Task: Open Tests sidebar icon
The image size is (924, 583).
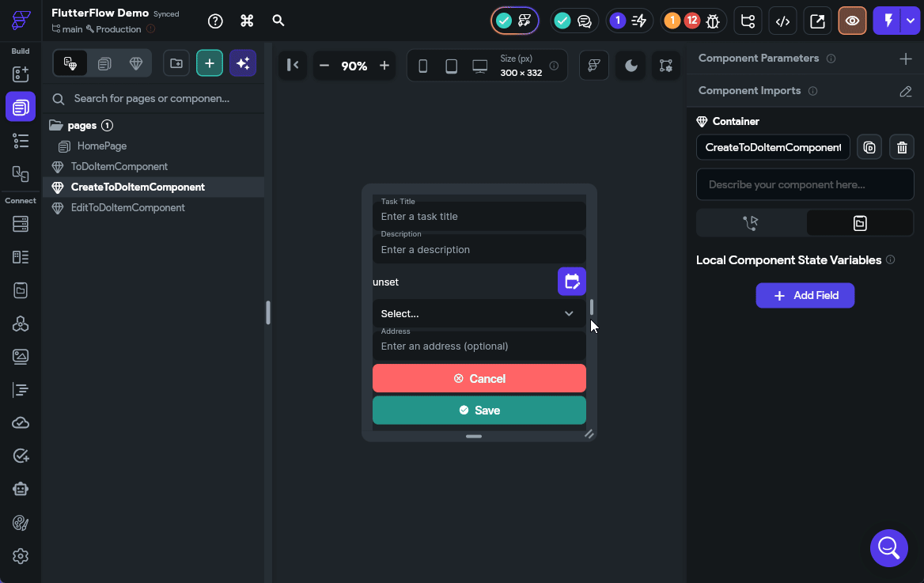Action: pyautogui.click(x=21, y=456)
